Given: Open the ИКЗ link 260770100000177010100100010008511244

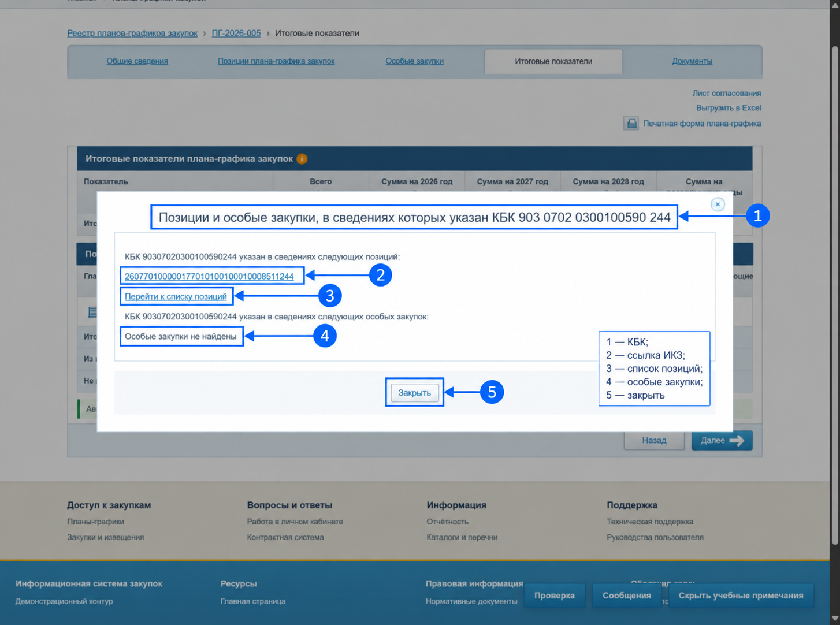Looking at the screenshot, I should point(209,276).
